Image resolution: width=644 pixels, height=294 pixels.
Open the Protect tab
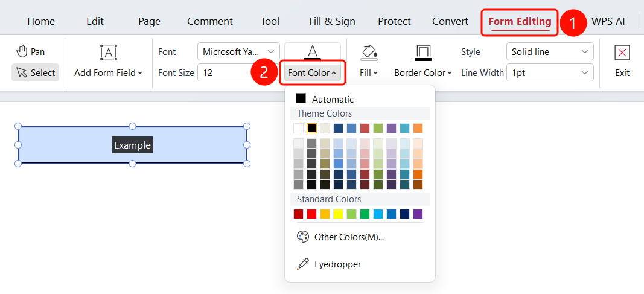click(394, 21)
